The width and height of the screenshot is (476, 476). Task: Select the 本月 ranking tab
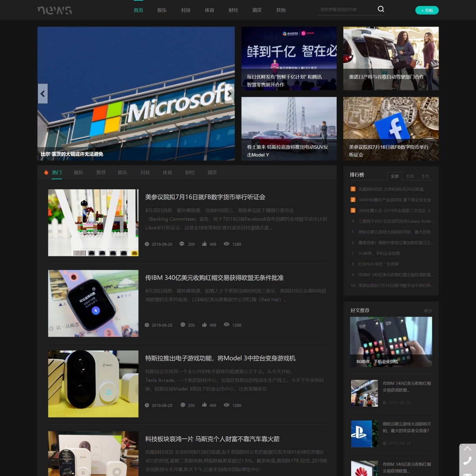(x=425, y=176)
